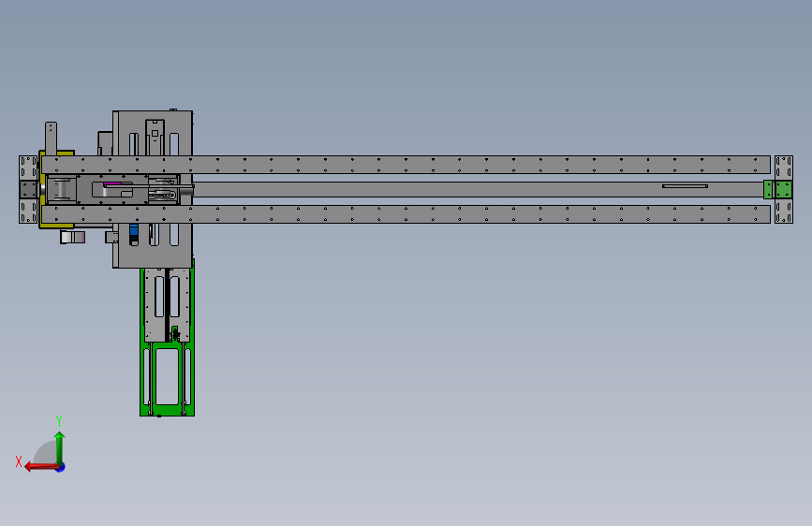
Task: Select the small blue component
Action: pyautogui.click(x=134, y=230)
